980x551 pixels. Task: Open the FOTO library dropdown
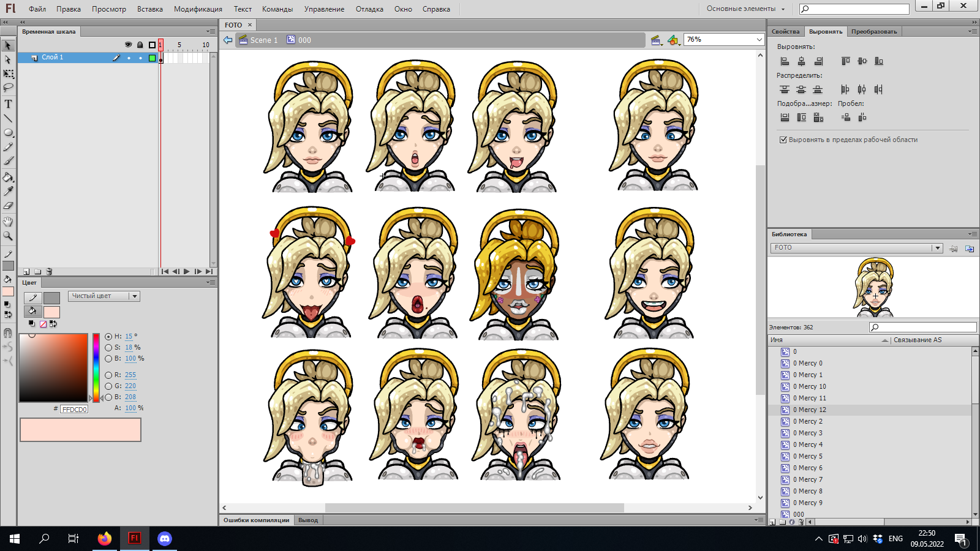pyautogui.click(x=856, y=248)
